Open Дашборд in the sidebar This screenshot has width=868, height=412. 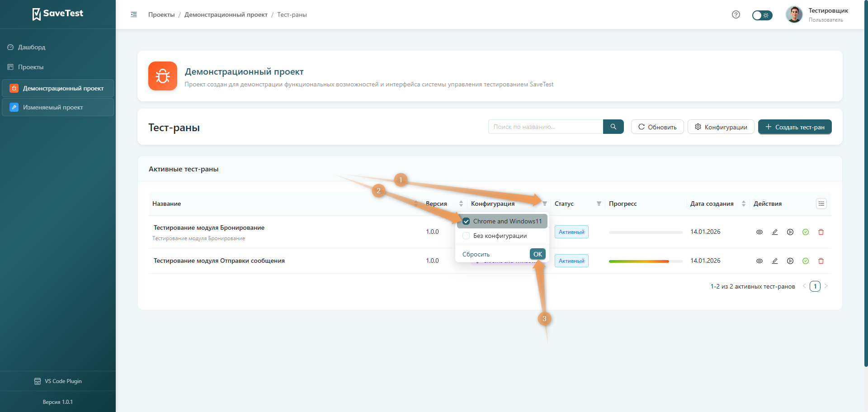(x=32, y=47)
